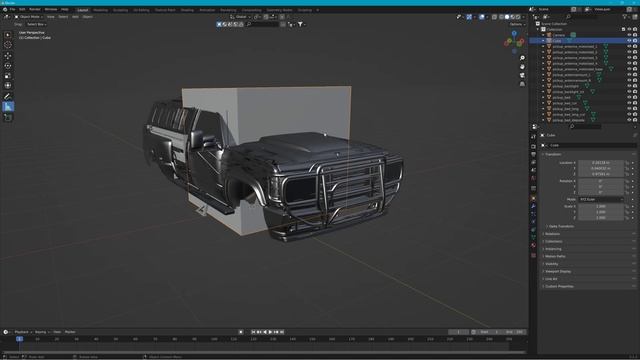Click the navigation gizmo blue Z axis

point(514,33)
